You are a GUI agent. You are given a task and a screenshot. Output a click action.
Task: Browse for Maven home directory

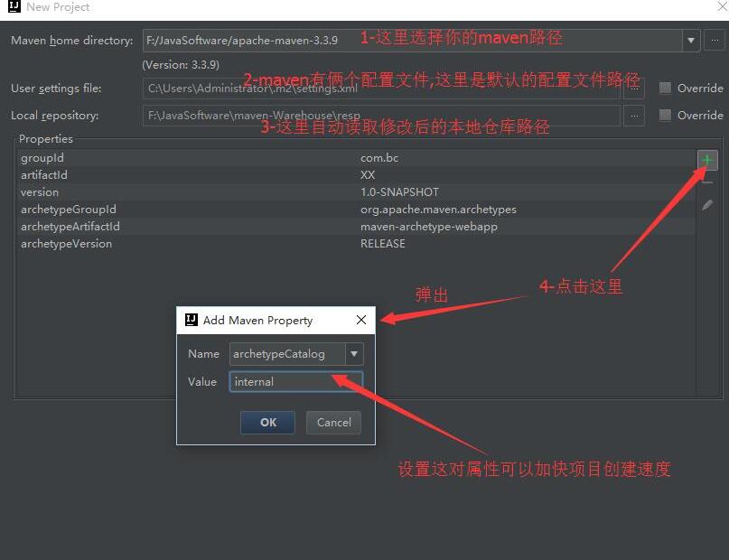click(715, 41)
